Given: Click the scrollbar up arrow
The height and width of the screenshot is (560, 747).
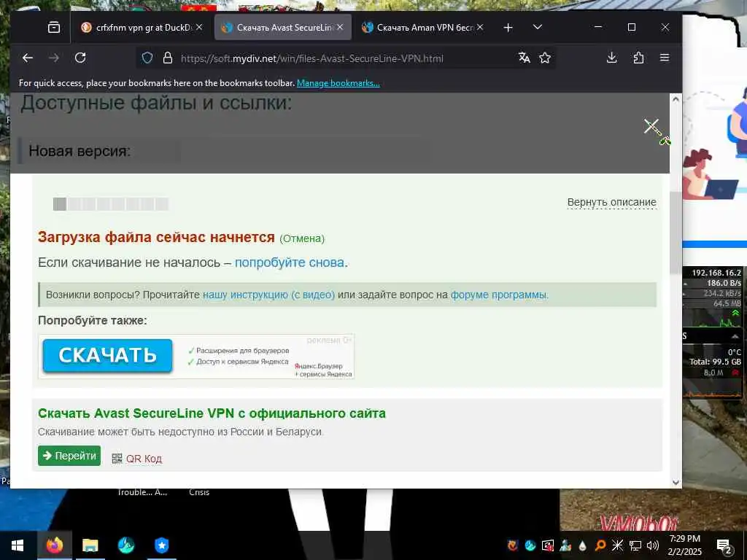Looking at the screenshot, I should tap(676, 99).
